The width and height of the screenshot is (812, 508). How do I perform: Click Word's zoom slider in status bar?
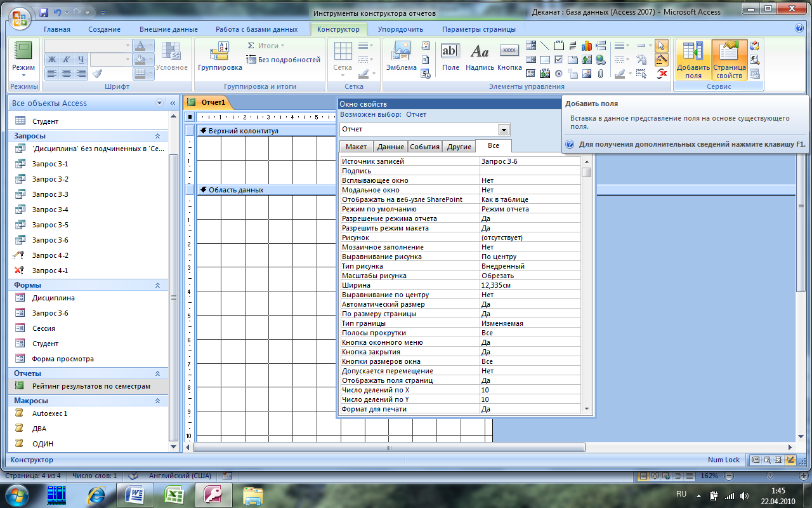pos(770,476)
